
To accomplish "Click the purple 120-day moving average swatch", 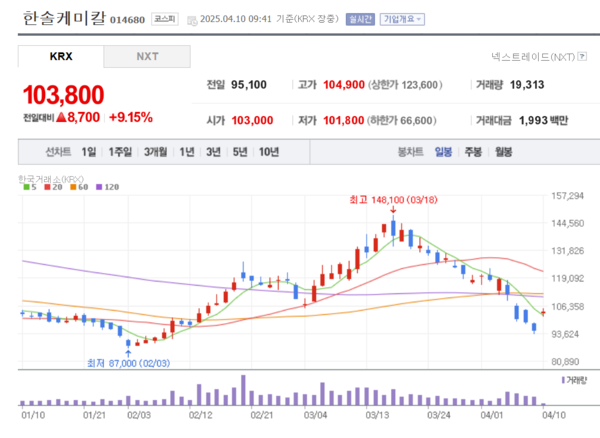I will [99, 187].
